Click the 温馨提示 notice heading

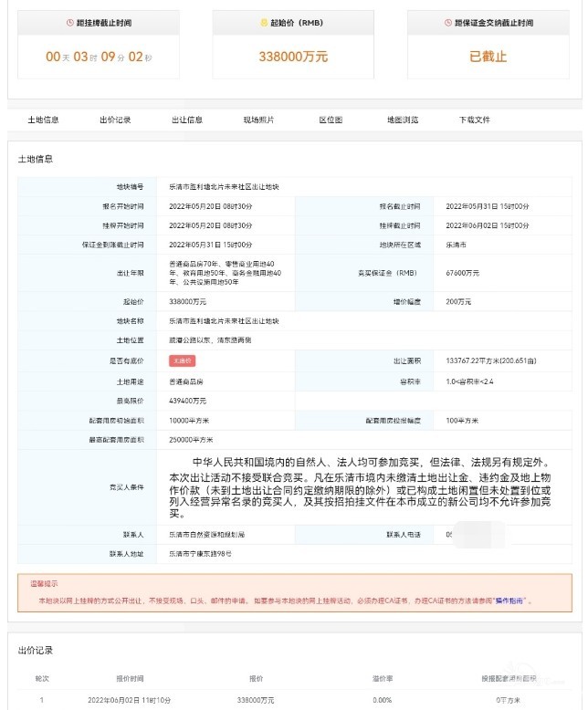[x=44, y=584]
